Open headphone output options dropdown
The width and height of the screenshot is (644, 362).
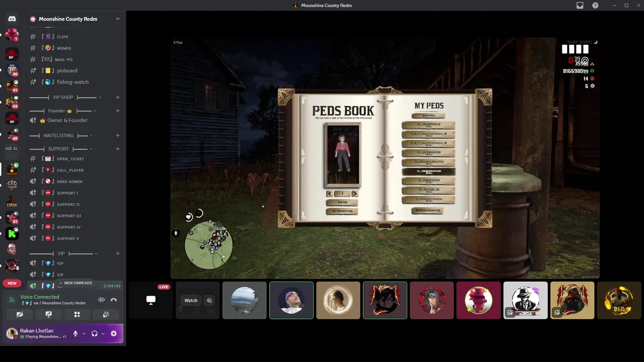pos(103,333)
